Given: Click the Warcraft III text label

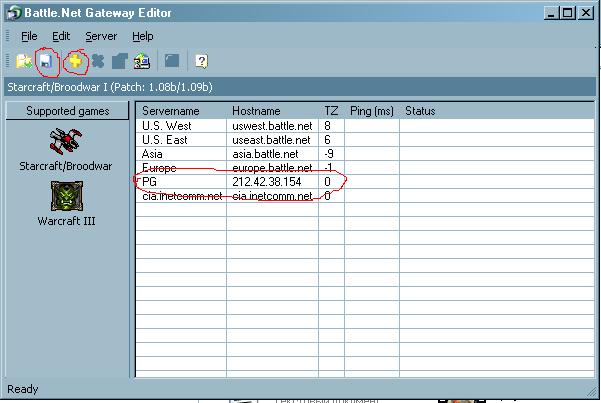Looking at the screenshot, I should 67,221.
